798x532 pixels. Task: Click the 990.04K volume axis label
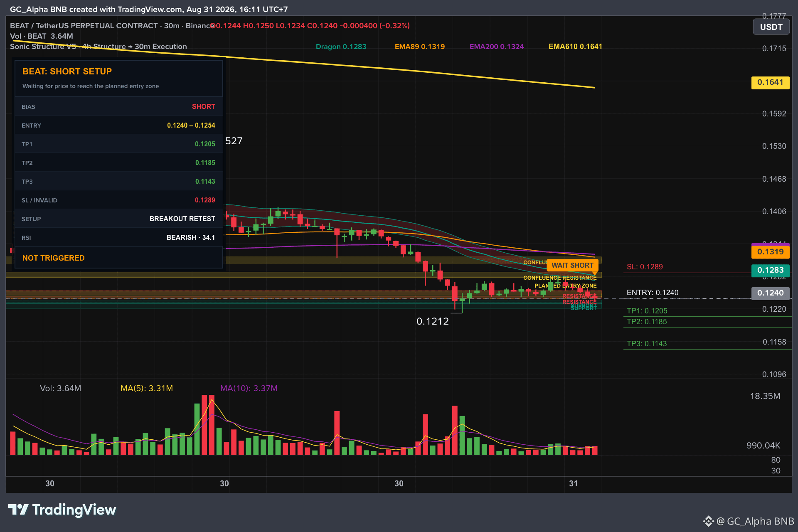764,446
